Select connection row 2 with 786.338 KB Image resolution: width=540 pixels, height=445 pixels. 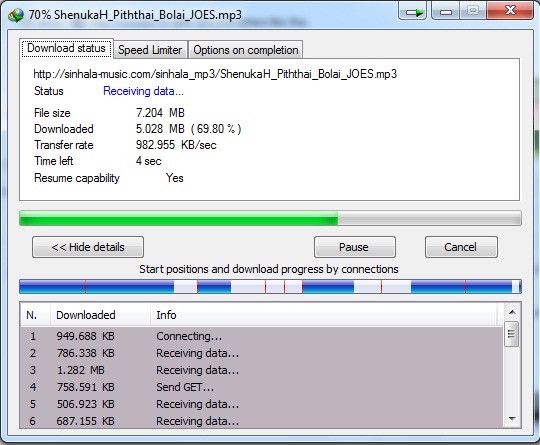click(x=262, y=353)
